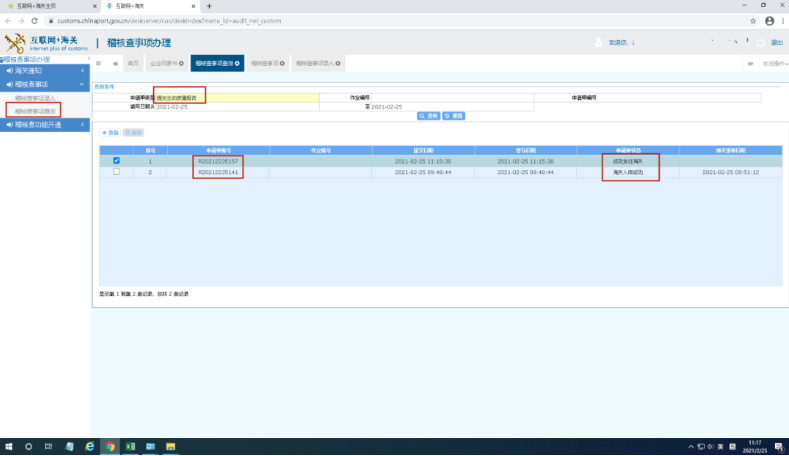Open Chrome from the taskbar
This screenshot has width=789, height=456.
[x=110, y=446]
